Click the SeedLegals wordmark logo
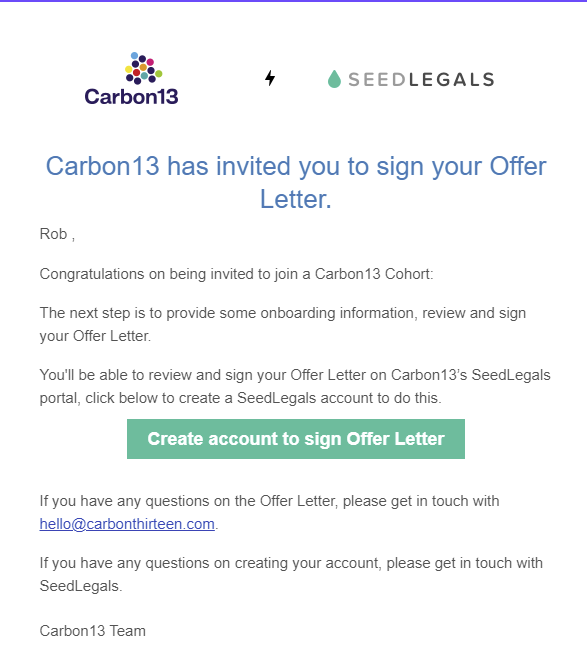This screenshot has width=587, height=656. coord(411,79)
